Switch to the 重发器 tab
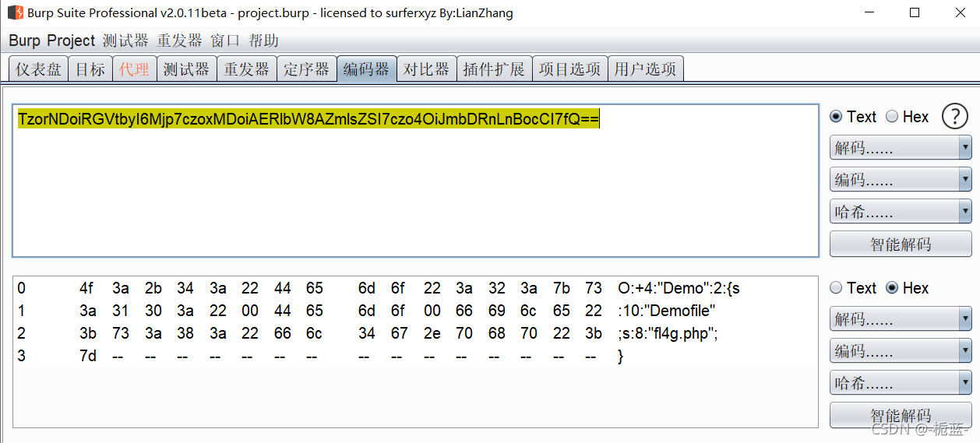The height and width of the screenshot is (443, 980). pos(246,69)
